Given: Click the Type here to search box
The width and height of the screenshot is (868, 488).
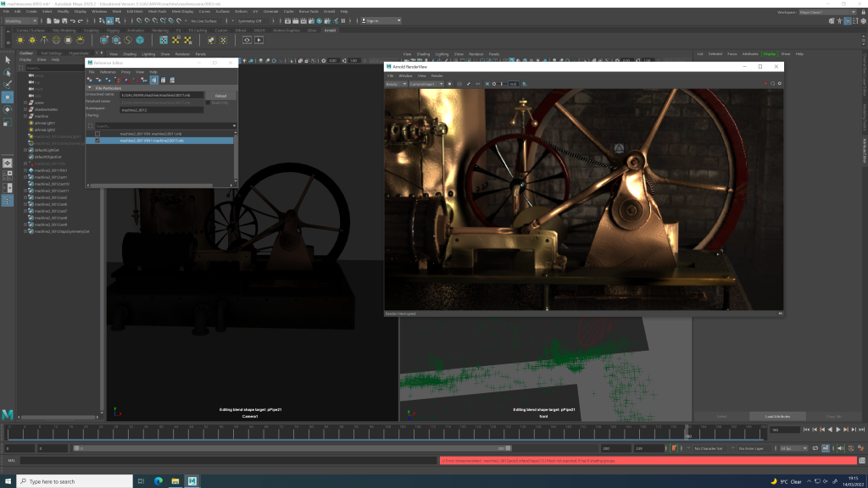Looking at the screenshot, I should [x=75, y=481].
